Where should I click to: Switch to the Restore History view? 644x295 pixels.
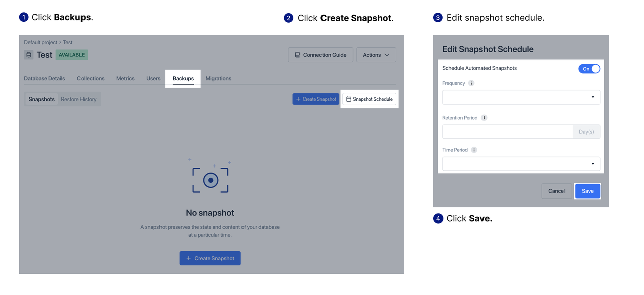(x=78, y=99)
